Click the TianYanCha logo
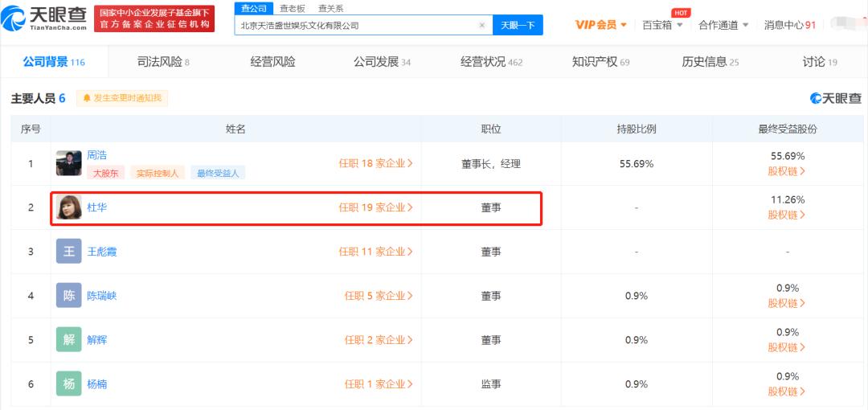This screenshot has width=868, height=410. pos(44,18)
